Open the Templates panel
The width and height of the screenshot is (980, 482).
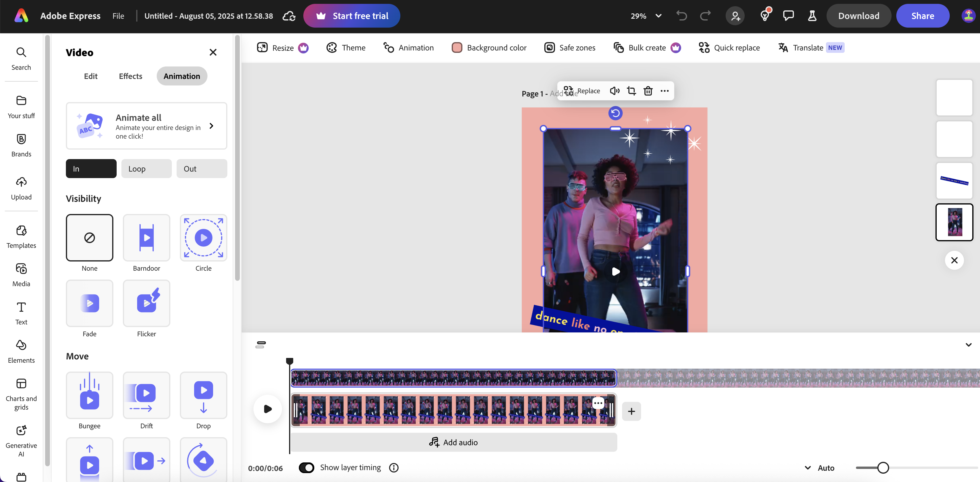coord(21,236)
